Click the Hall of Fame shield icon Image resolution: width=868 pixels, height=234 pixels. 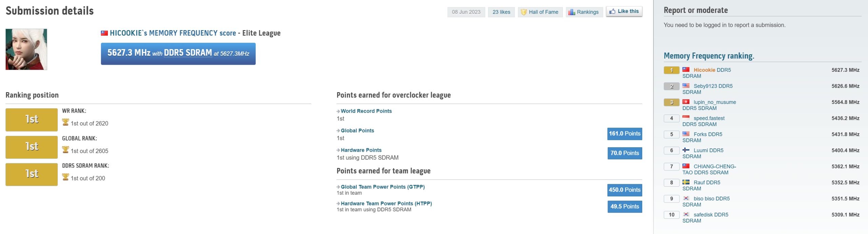click(x=524, y=12)
